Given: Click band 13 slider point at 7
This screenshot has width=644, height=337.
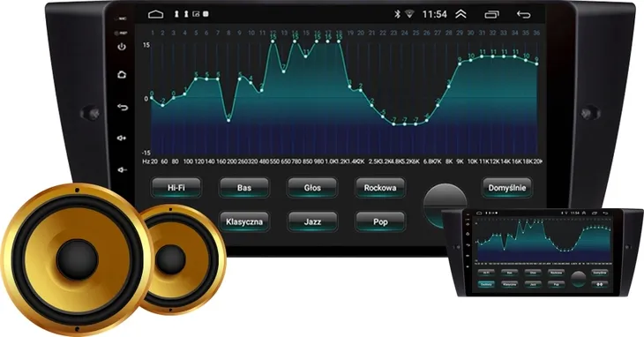Looking at the screenshot, I should pyautogui.click(x=284, y=71).
